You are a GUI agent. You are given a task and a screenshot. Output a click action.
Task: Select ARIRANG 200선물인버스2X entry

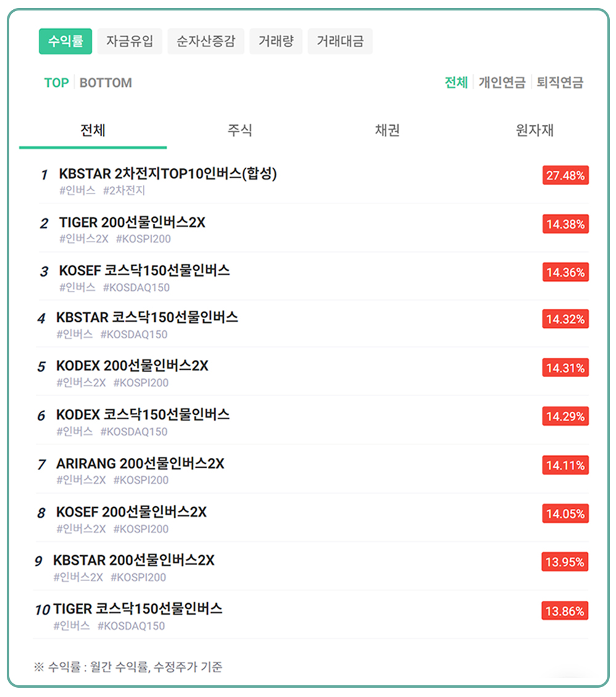[140, 463]
